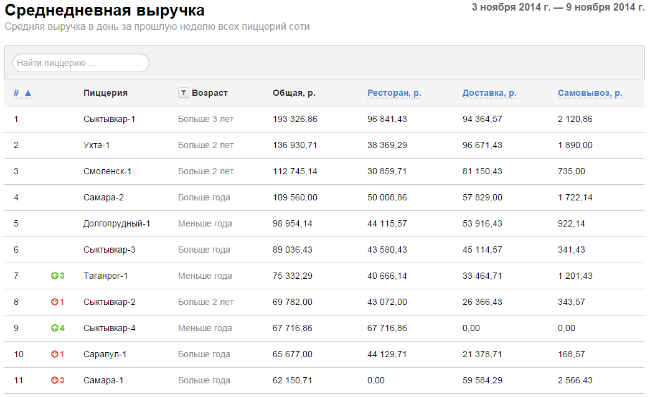Image resolution: width=650 pixels, height=397 pixels.
Task: Click red down arrow indicator for Сыктывкар-2
Action: pos(54,302)
